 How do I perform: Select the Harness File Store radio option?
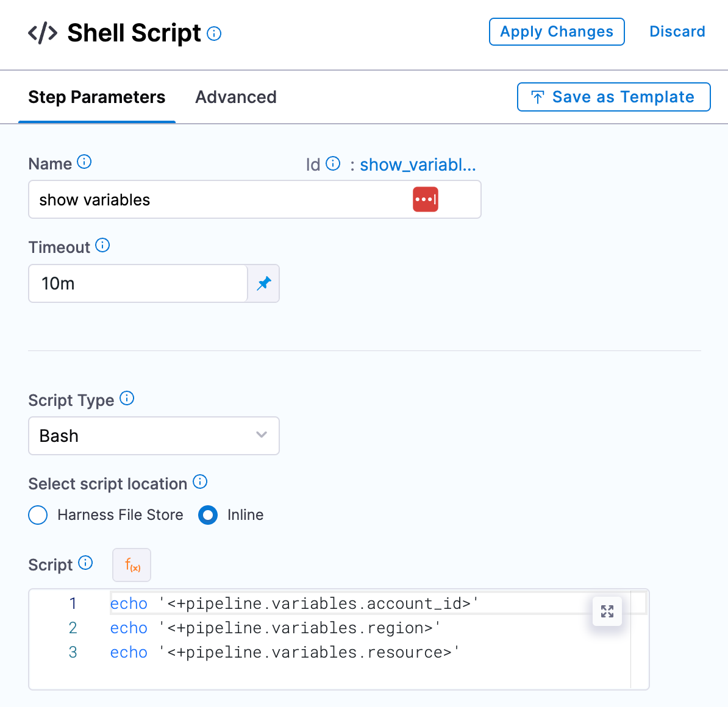[x=38, y=515]
